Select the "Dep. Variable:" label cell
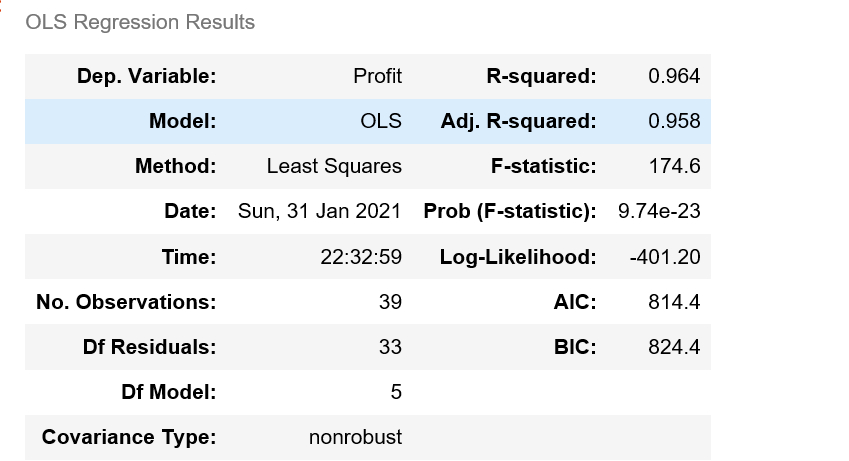This screenshot has width=849, height=461. point(146,76)
